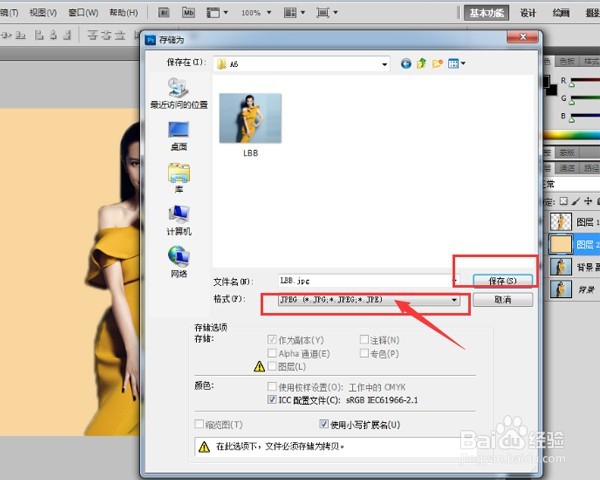This screenshot has width=600, height=480.
Task: Click the 文件名 field containing LBB.jpg
Action: click(365, 281)
